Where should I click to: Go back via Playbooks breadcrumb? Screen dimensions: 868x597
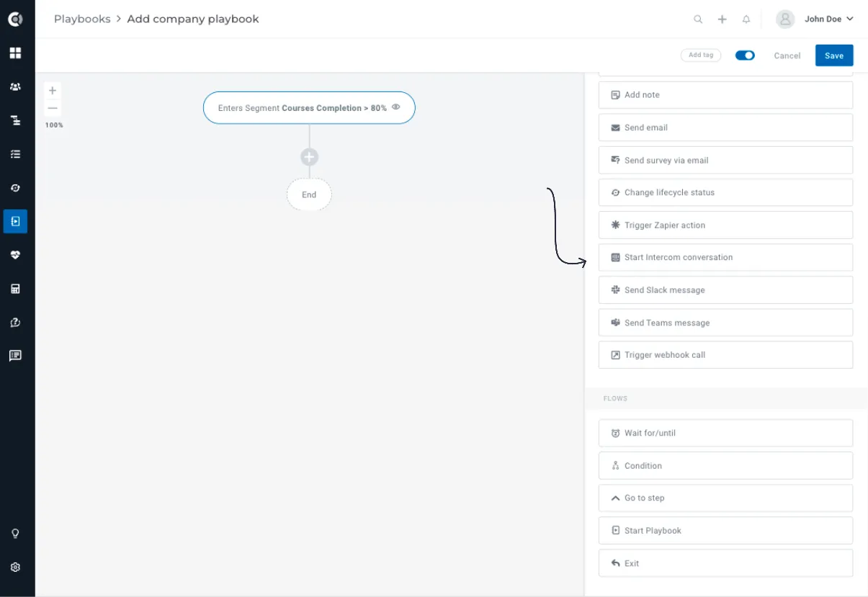pos(82,19)
